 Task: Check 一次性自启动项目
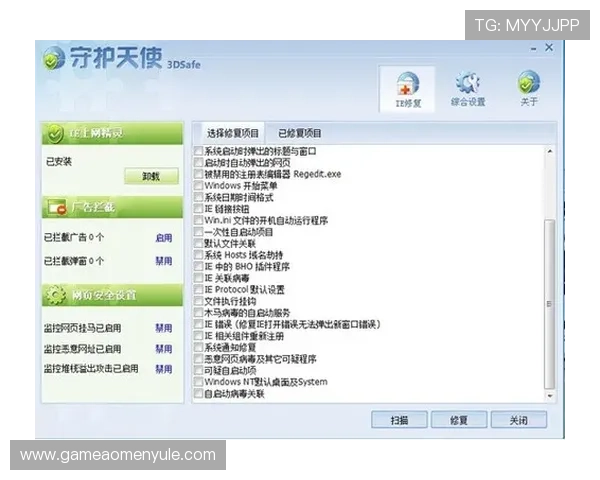coord(198,232)
